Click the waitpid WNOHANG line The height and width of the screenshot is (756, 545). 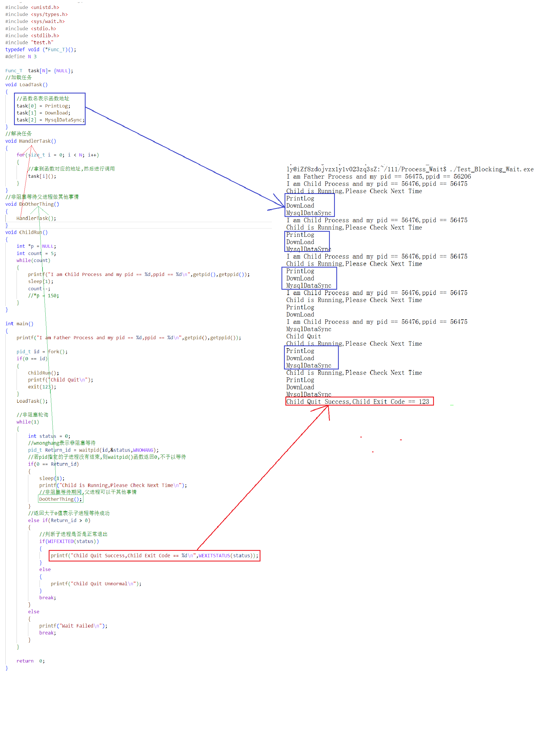[x=93, y=450]
